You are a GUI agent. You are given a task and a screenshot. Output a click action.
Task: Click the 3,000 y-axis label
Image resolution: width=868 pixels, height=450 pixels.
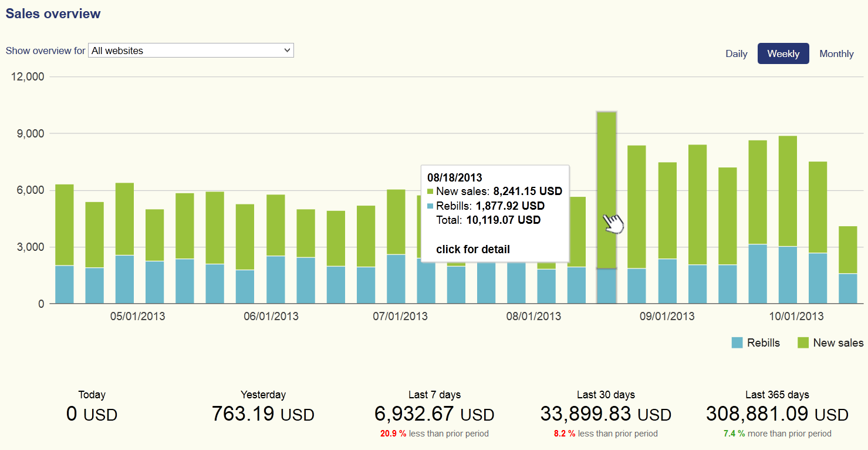click(x=31, y=247)
